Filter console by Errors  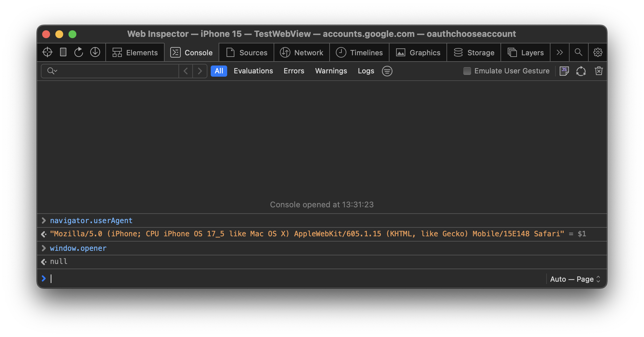click(294, 71)
